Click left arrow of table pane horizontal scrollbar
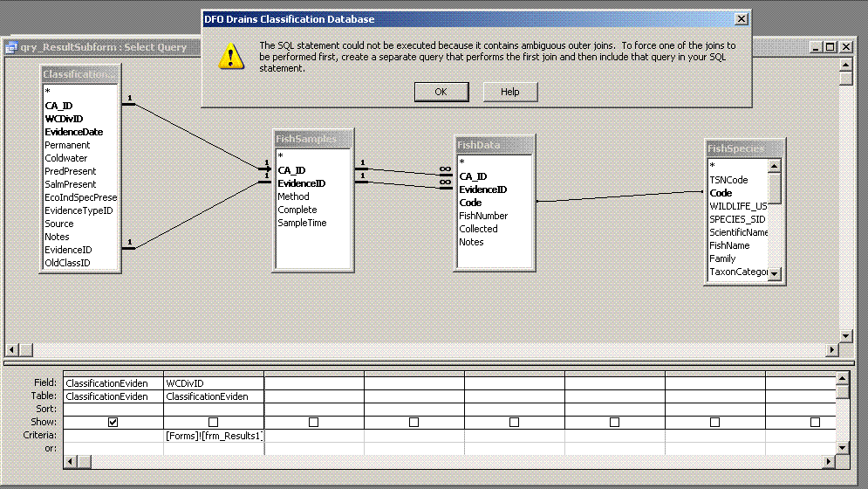868x489 pixels. click(12, 350)
